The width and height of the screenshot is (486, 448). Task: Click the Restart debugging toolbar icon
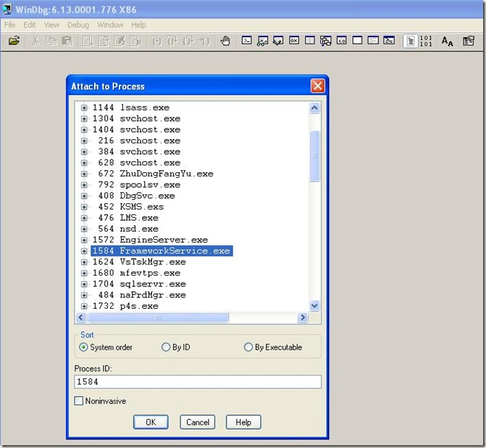103,41
